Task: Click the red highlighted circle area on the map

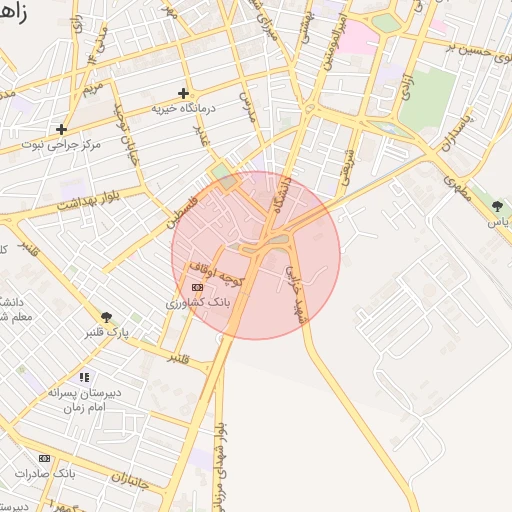Action: (x=256, y=256)
